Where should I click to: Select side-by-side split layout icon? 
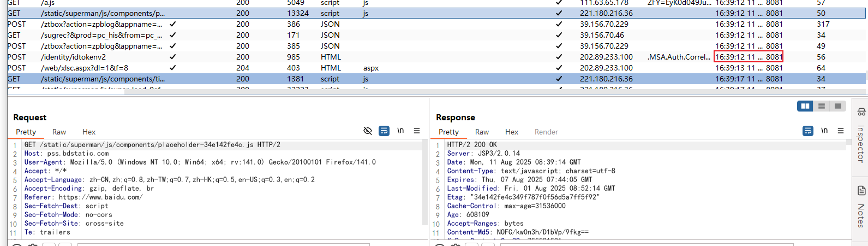click(x=805, y=106)
